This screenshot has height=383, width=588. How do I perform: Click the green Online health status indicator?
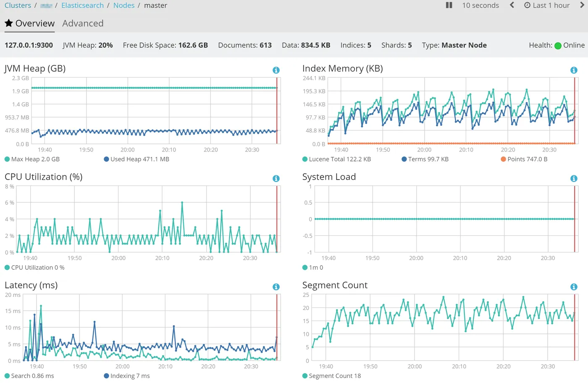558,46
